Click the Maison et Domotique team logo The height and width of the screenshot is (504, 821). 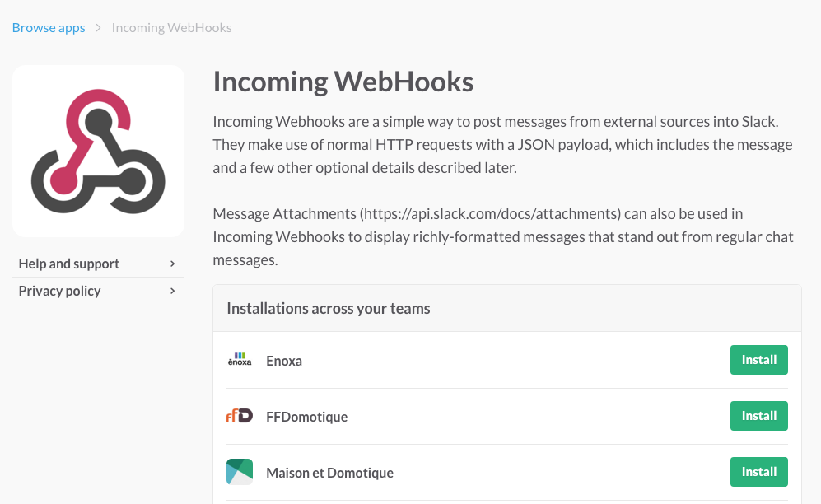[x=240, y=472]
